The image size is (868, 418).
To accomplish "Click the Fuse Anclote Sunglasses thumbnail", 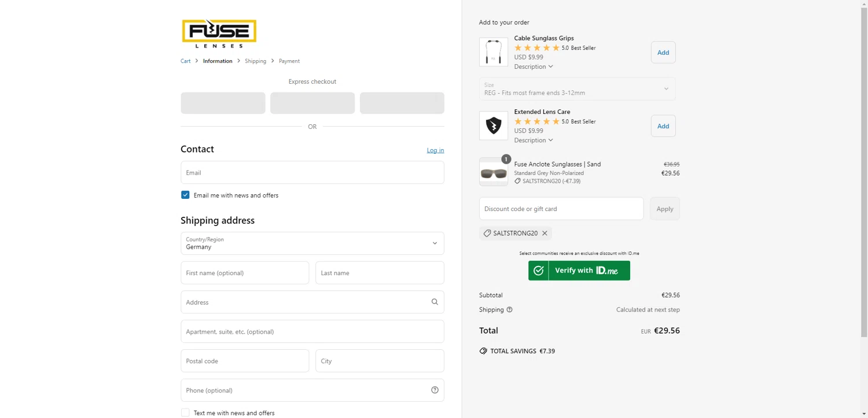I will 494,172.
